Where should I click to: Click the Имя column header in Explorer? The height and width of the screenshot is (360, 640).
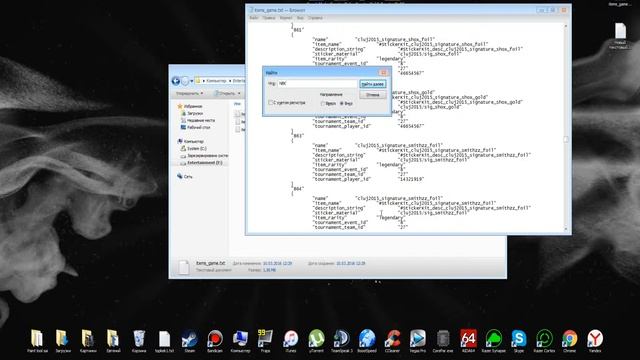237,104
